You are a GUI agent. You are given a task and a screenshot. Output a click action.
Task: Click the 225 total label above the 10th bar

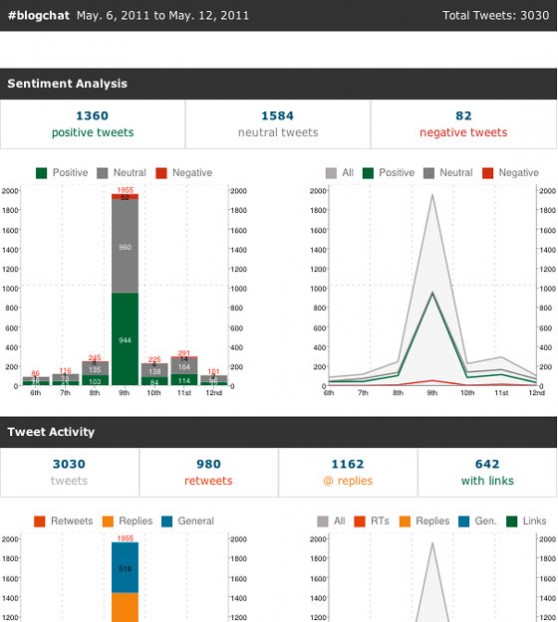(155, 359)
